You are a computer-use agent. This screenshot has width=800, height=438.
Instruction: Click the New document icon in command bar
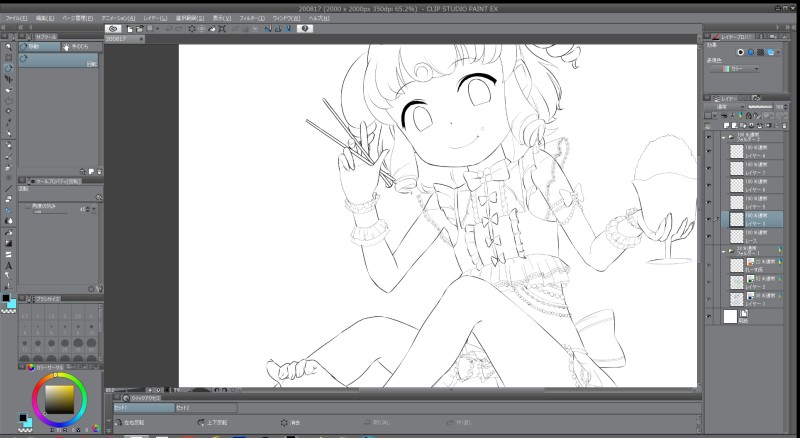coord(130,29)
